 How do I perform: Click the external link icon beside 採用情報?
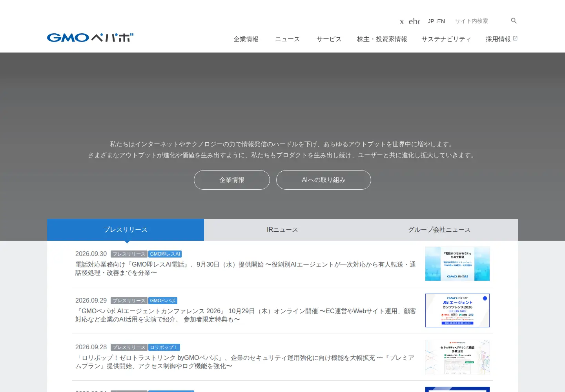click(515, 38)
